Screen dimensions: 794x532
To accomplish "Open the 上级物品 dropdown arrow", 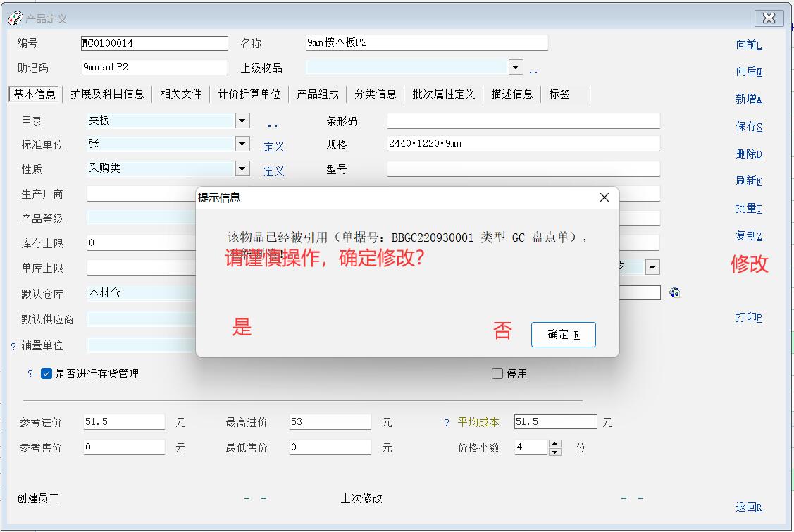I will (x=516, y=67).
